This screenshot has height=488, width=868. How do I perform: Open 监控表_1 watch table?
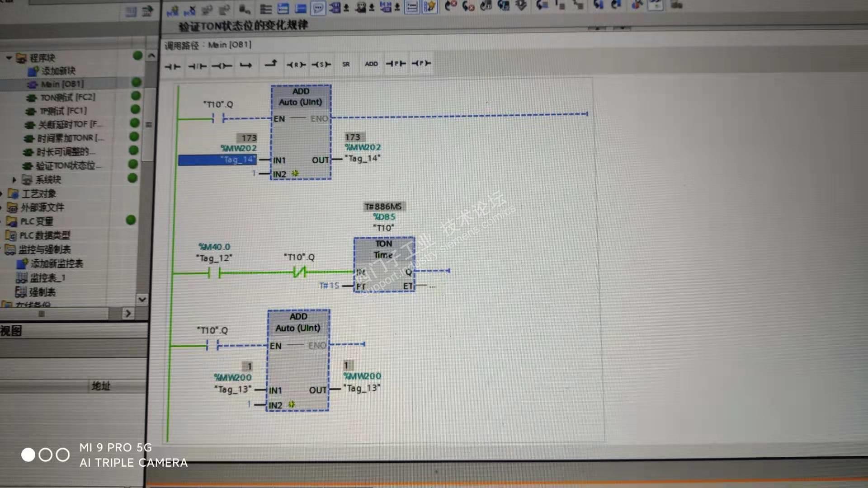pyautogui.click(x=47, y=277)
